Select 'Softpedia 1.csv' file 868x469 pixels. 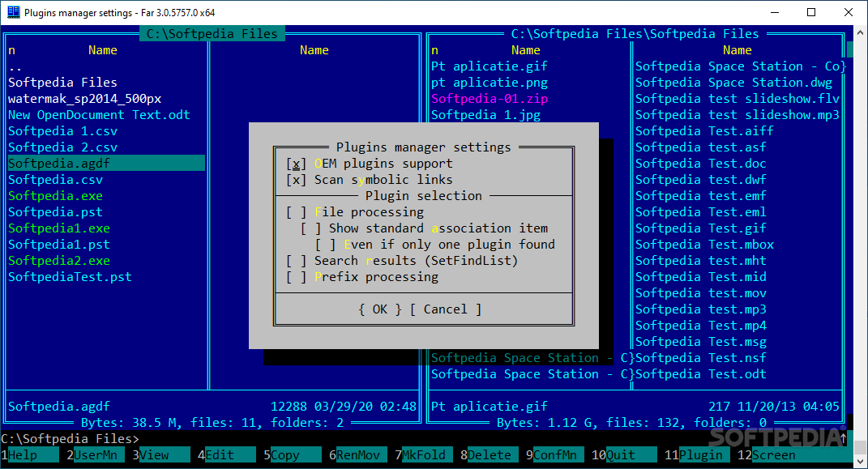[x=62, y=131]
